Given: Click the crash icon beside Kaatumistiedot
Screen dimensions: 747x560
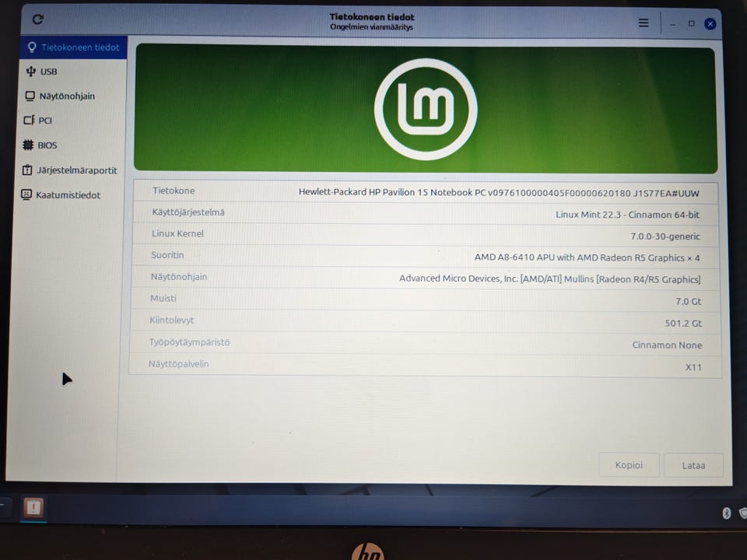Looking at the screenshot, I should tap(26, 194).
